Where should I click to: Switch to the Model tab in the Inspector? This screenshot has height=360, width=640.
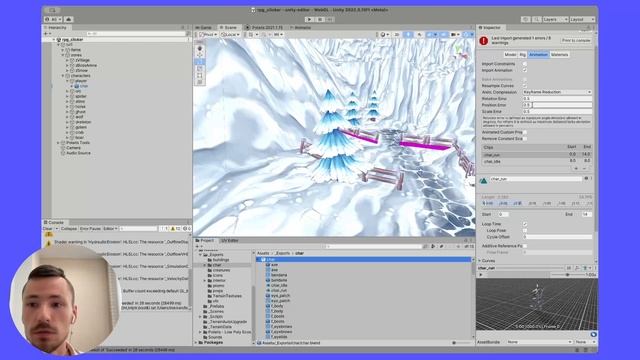[510, 55]
